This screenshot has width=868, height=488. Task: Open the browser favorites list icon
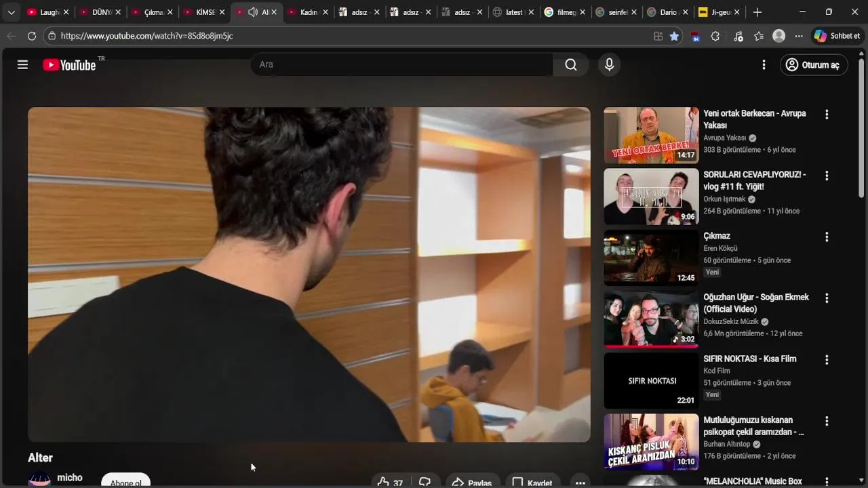pyautogui.click(x=759, y=36)
